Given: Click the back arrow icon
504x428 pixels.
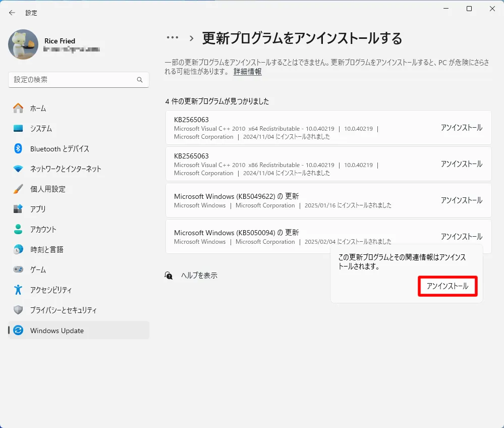Looking at the screenshot, I should tap(12, 13).
